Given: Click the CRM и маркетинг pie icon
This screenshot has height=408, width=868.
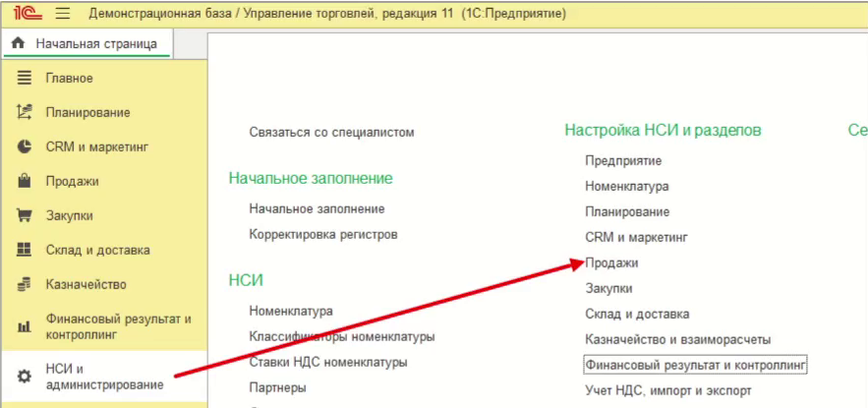Looking at the screenshot, I should tap(24, 146).
